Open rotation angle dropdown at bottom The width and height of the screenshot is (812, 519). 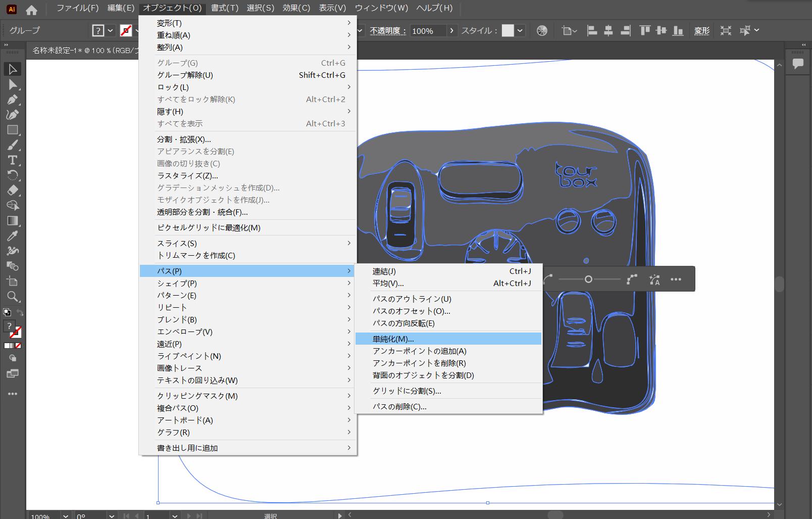click(112, 515)
